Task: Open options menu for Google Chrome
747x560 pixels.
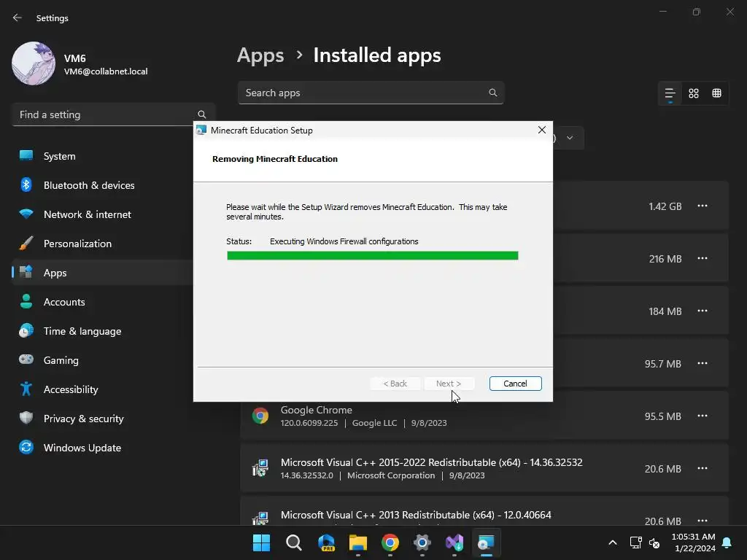Action: pyautogui.click(x=703, y=416)
